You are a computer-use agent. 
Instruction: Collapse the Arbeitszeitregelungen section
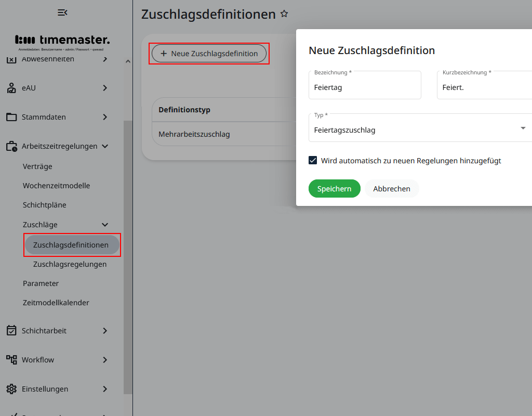[x=105, y=146]
